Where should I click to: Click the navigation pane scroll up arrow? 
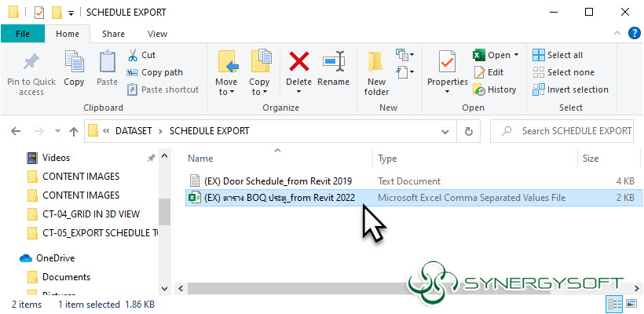click(x=164, y=156)
